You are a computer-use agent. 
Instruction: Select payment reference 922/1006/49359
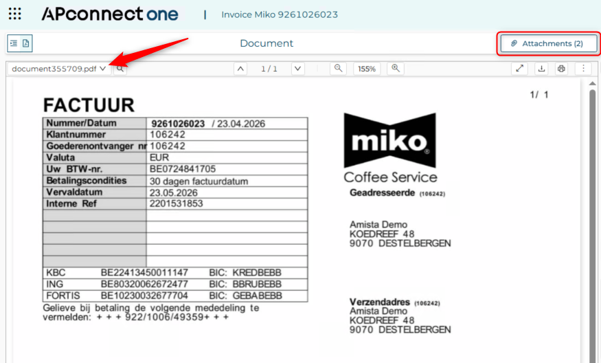click(165, 317)
